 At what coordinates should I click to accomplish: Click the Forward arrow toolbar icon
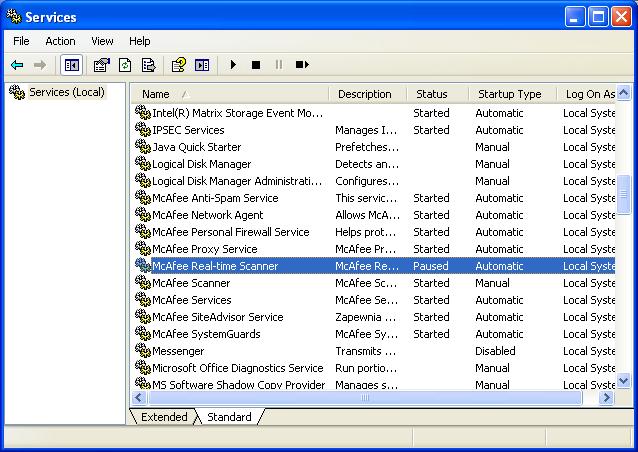pyautogui.click(x=39, y=65)
